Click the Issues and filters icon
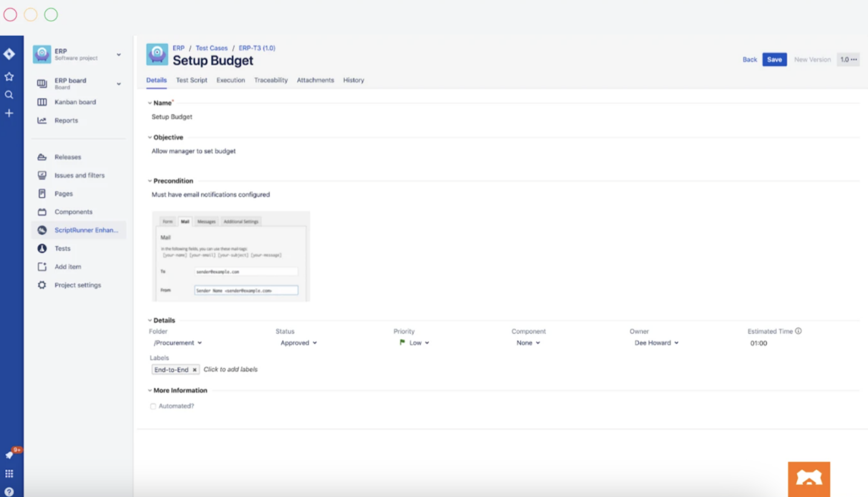868x497 pixels. click(x=41, y=175)
